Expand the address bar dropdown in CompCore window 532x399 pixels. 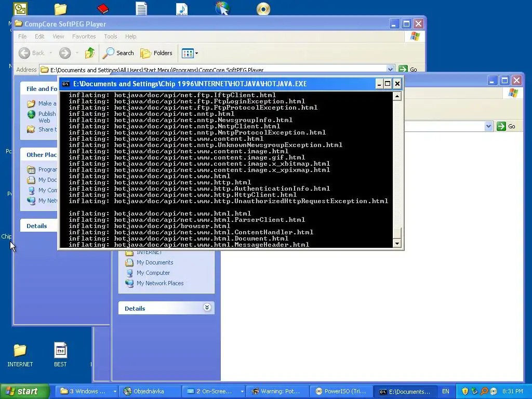[390, 69]
